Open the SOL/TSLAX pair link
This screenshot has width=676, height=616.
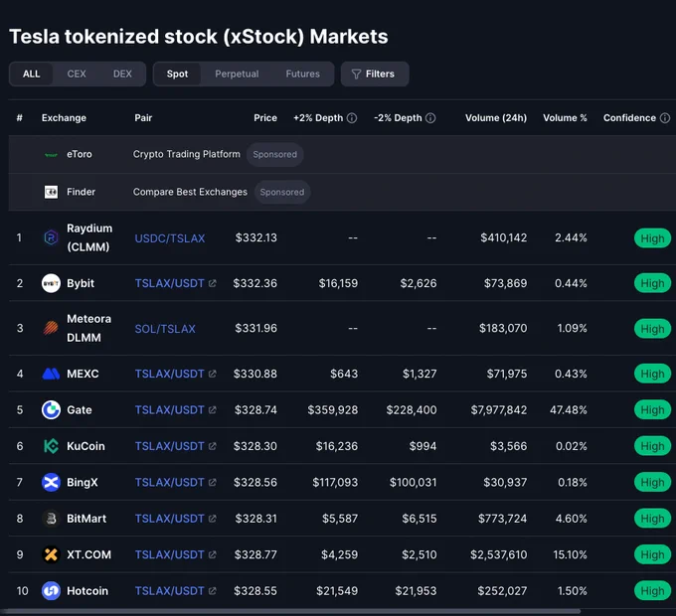(165, 329)
